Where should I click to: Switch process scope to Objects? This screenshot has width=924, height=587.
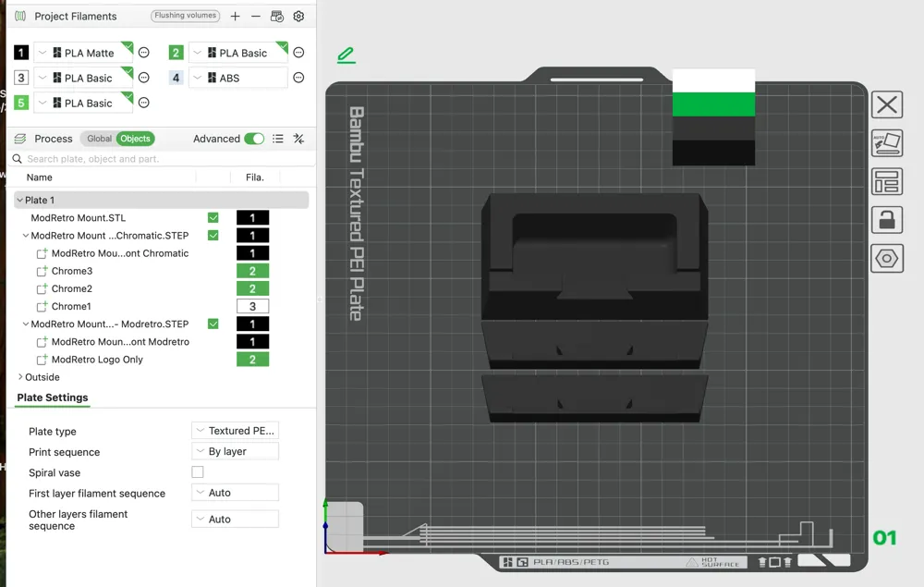pyautogui.click(x=136, y=139)
